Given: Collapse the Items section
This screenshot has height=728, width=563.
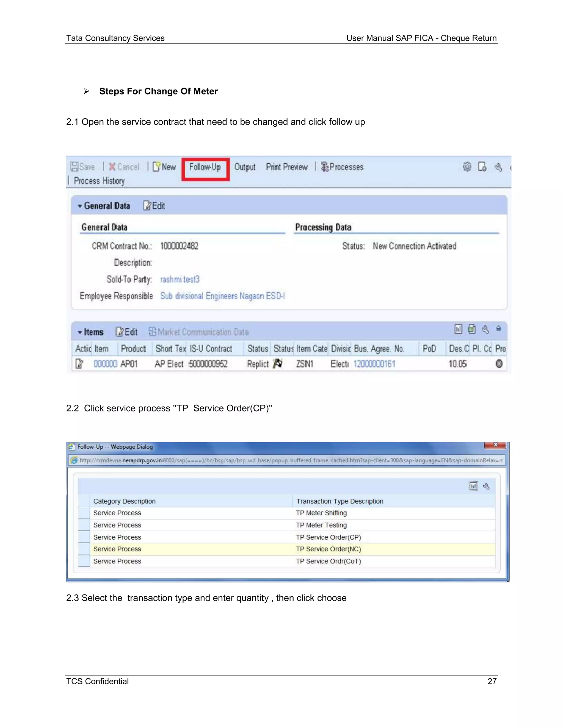Looking at the screenshot, I should [80, 333].
